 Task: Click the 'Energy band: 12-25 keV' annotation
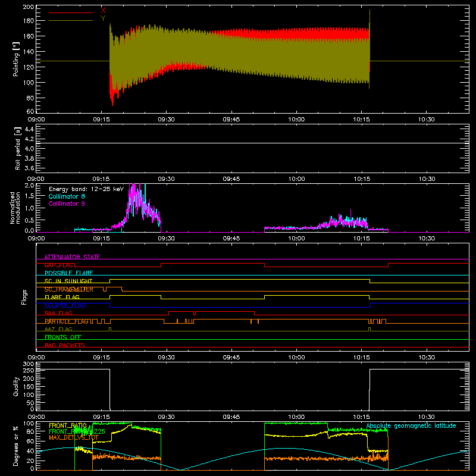tap(86, 189)
